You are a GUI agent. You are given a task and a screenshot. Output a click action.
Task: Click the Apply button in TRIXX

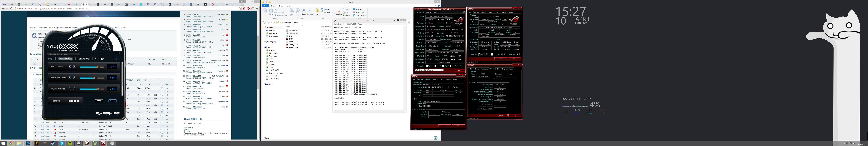tap(99, 101)
